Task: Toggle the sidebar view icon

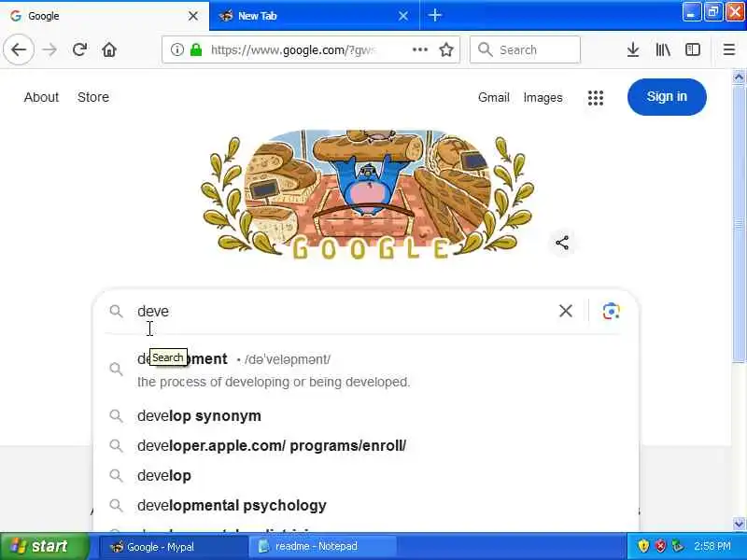Action: (692, 49)
